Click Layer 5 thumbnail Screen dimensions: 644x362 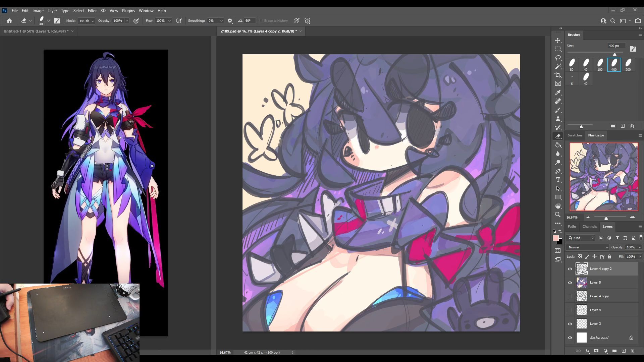pos(582,283)
